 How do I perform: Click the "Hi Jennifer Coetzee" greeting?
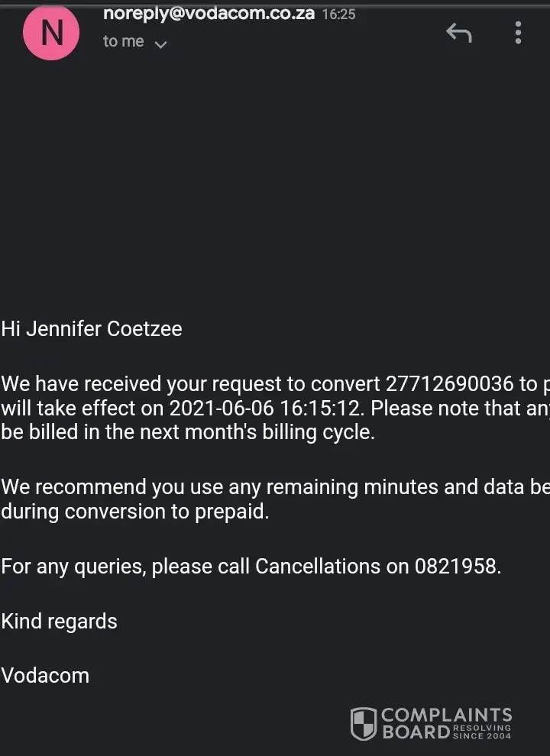click(92, 329)
